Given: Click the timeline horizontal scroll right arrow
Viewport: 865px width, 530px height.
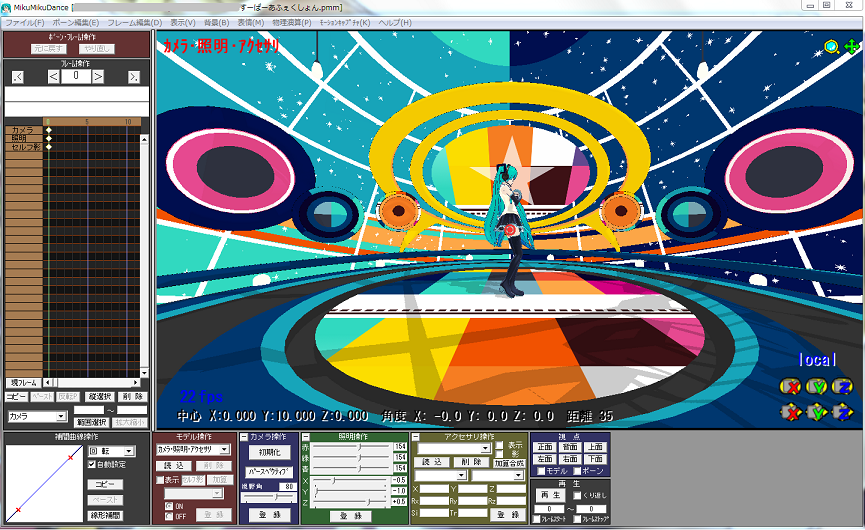Looking at the screenshot, I should [x=136, y=382].
